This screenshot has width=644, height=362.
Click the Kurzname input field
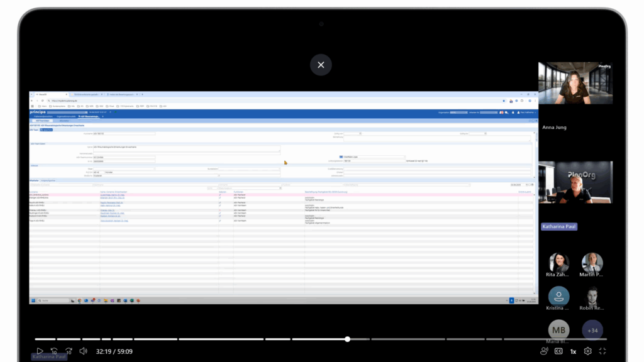[x=124, y=134]
